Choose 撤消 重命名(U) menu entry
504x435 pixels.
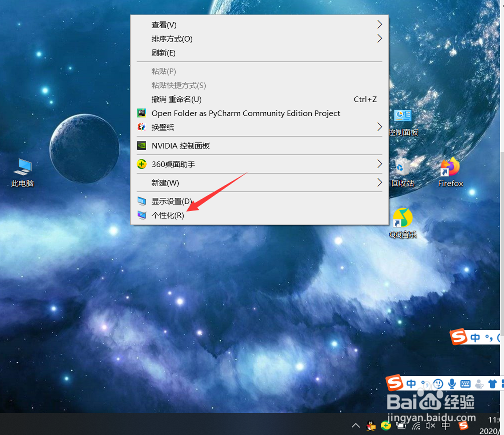pyautogui.click(x=259, y=99)
